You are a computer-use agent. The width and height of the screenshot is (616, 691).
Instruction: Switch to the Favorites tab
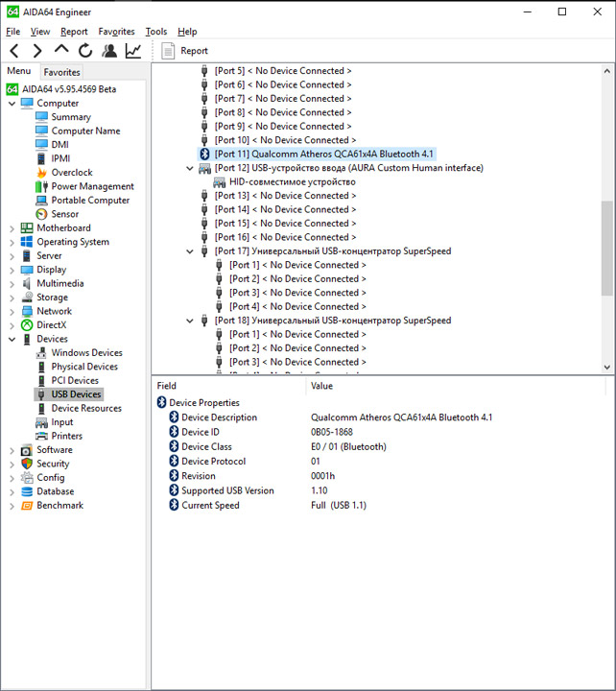coord(61,72)
